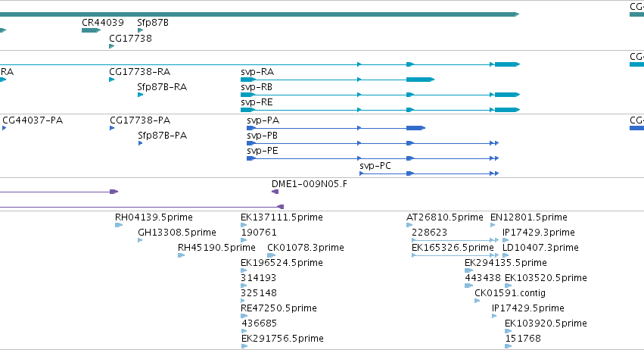Click the Sfp87B-RA transcript arrow
The width and height of the screenshot is (644, 350).
141,95
